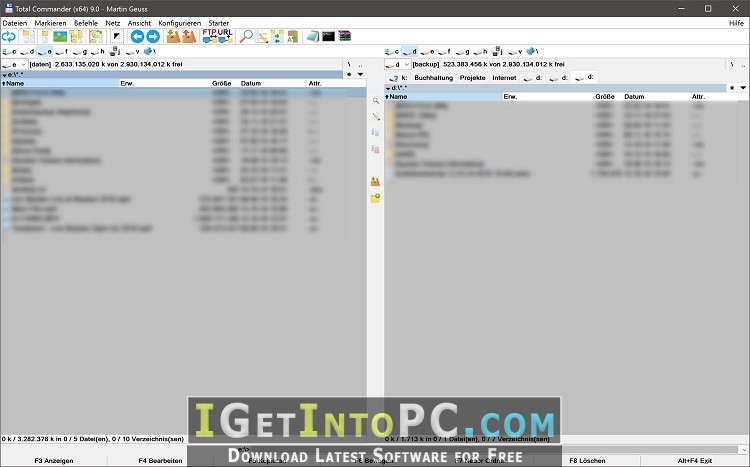The width and height of the screenshot is (750, 467).
Task: Sort the left panel by the Größe column
Action: coord(221,83)
